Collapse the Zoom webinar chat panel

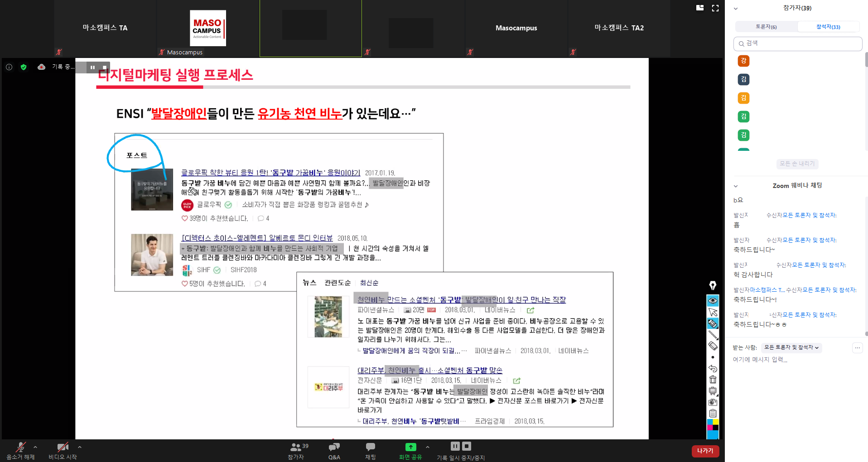point(736,186)
